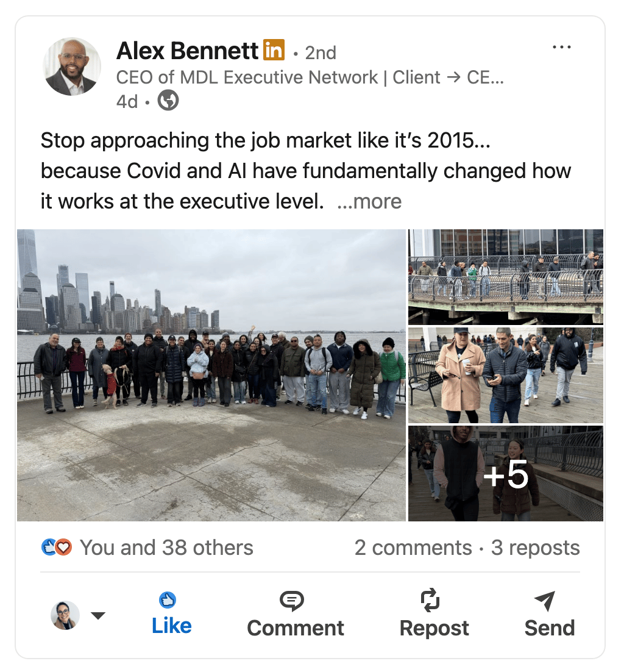Expand the identity switcher dropdown arrow
This screenshot has height=672, width=624.
(x=98, y=615)
